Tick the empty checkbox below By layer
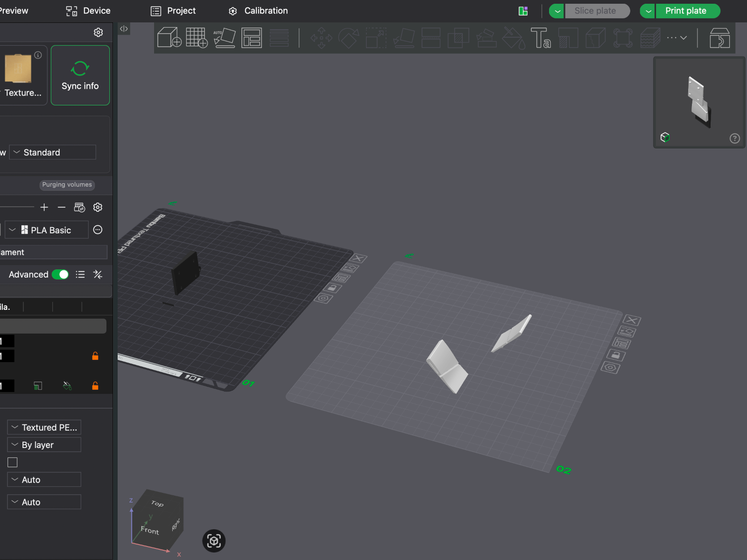Viewport: 747px width, 560px height. [x=13, y=462]
